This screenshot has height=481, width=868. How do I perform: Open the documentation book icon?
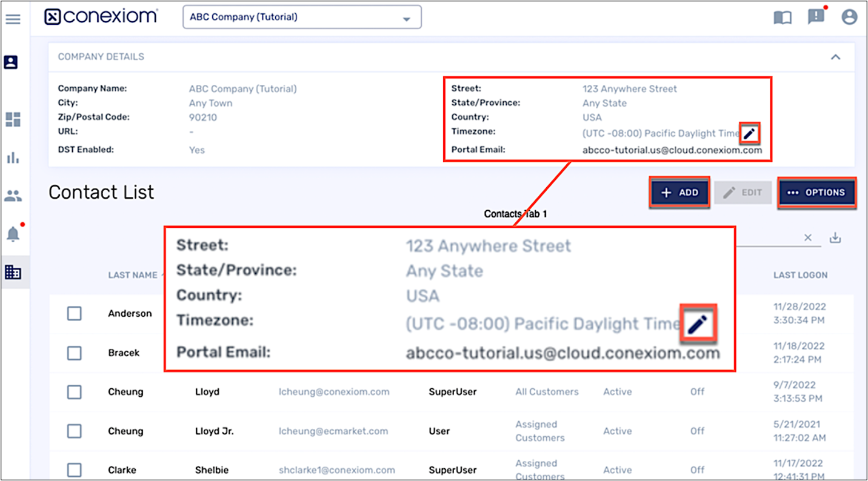pyautogui.click(x=783, y=18)
